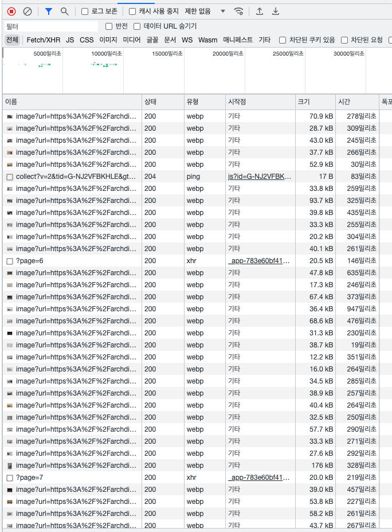Click timeline overview at 20000밀리초 marker
This screenshot has height=532, width=392.
228,54
